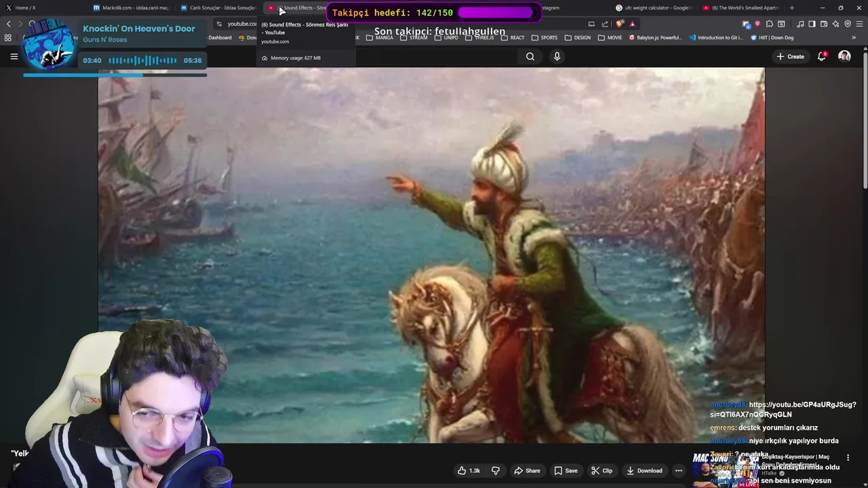This screenshot has height=488, width=868.
Task: Open the browser main menu
Action: 860,24
